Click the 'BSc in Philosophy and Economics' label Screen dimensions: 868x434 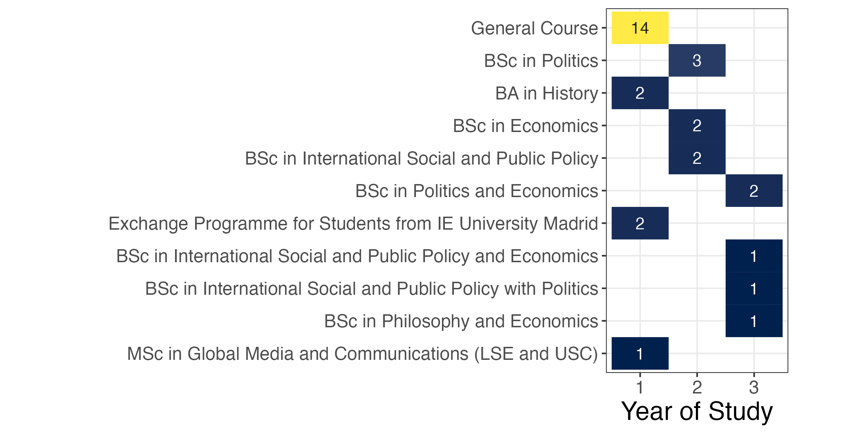tap(461, 321)
